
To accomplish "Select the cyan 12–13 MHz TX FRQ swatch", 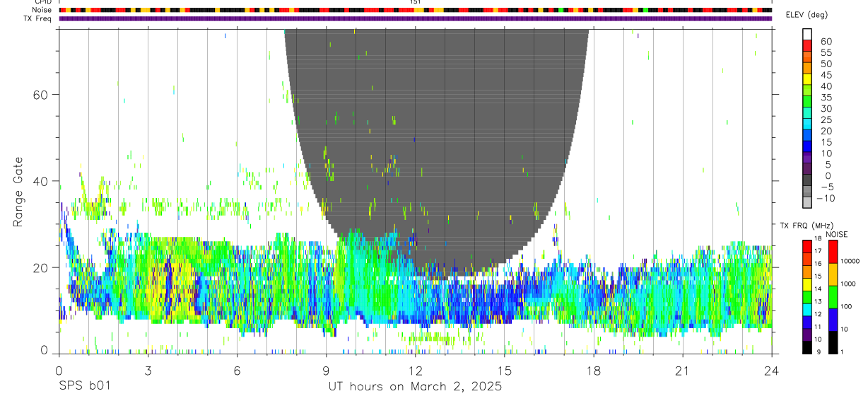I will (807, 309).
